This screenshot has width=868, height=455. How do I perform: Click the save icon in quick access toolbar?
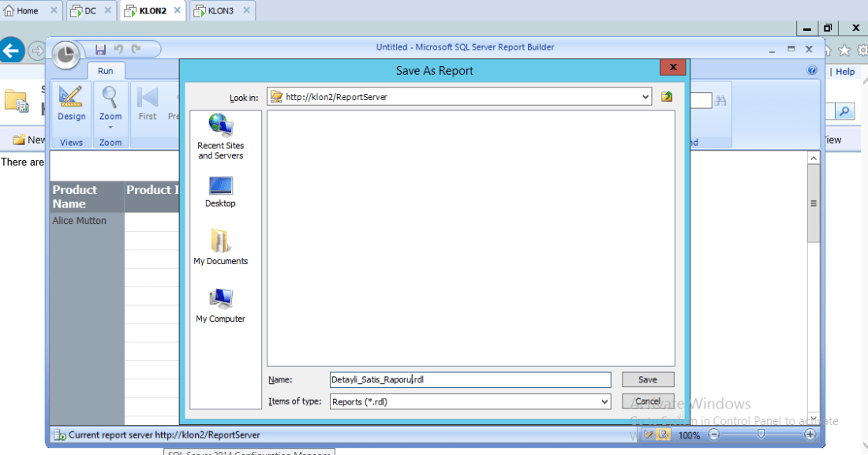tap(101, 49)
